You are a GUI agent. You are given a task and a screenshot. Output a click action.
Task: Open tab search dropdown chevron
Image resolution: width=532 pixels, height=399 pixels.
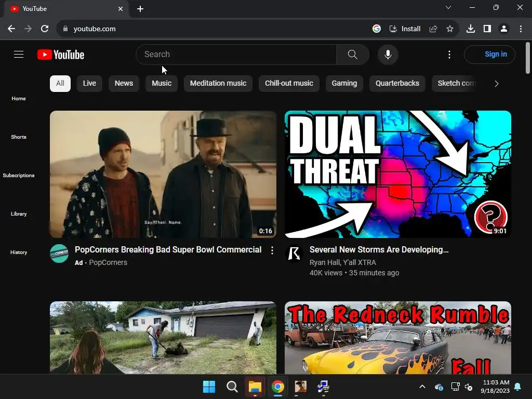pos(448,7)
